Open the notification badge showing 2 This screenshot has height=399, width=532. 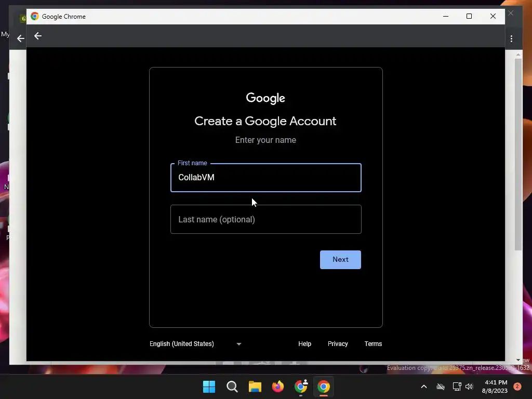[x=517, y=387]
